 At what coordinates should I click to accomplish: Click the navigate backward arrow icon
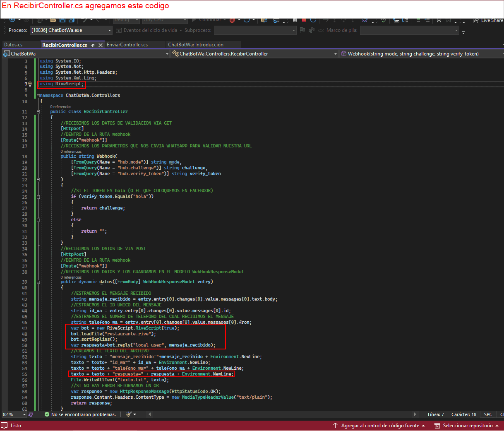[x=12, y=19]
